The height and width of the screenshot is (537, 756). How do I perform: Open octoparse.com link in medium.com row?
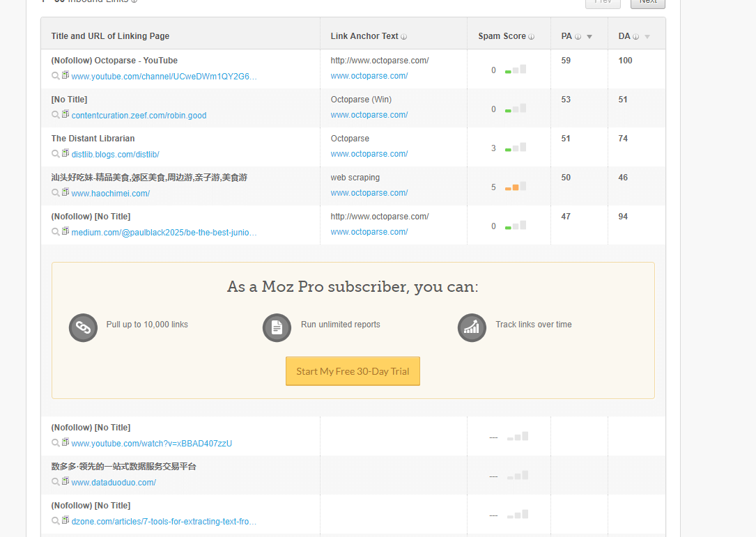[x=369, y=232]
